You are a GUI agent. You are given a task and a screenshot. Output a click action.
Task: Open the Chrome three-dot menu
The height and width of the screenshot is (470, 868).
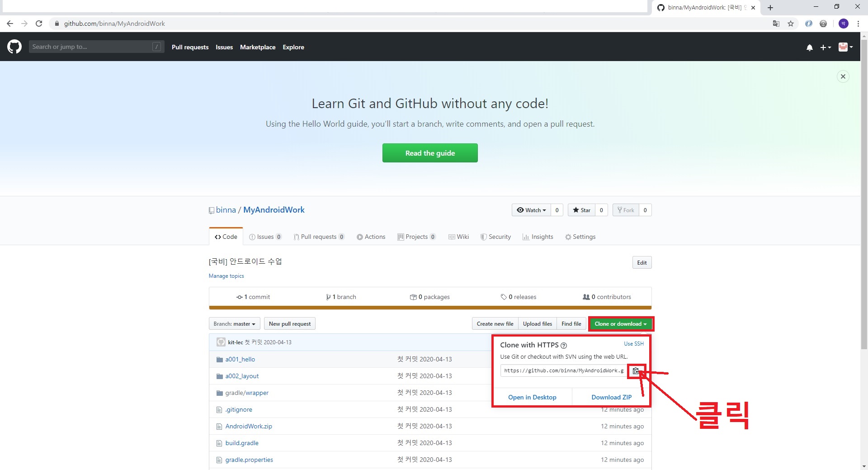[x=858, y=24]
